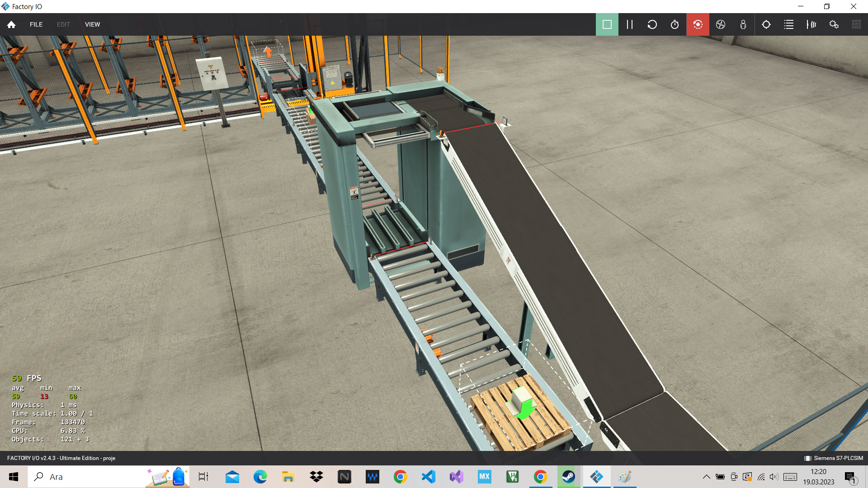Image resolution: width=868 pixels, height=488 pixels.
Task: Open the drivers gear icon
Action: point(834,24)
